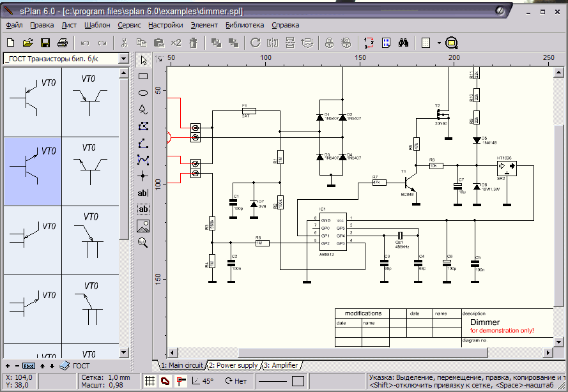The width and height of the screenshot is (568, 392).
Task: Open the ГОСТ Транзисторы library dropdown
Action: tap(123, 59)
